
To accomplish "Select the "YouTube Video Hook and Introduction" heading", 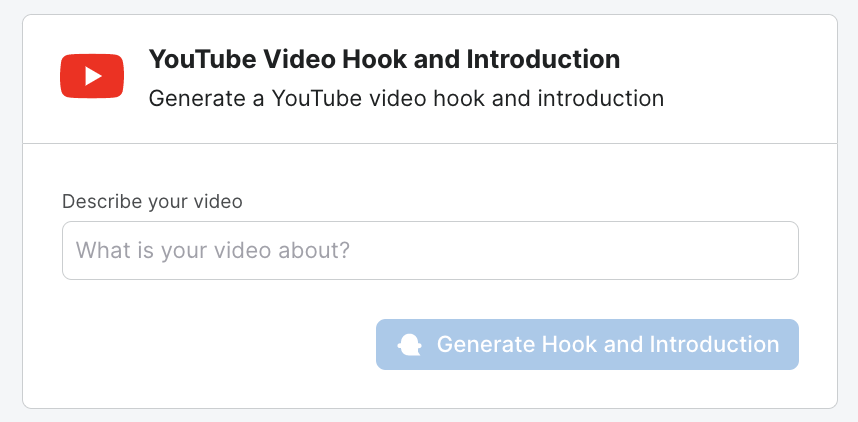I will (384, 59).
